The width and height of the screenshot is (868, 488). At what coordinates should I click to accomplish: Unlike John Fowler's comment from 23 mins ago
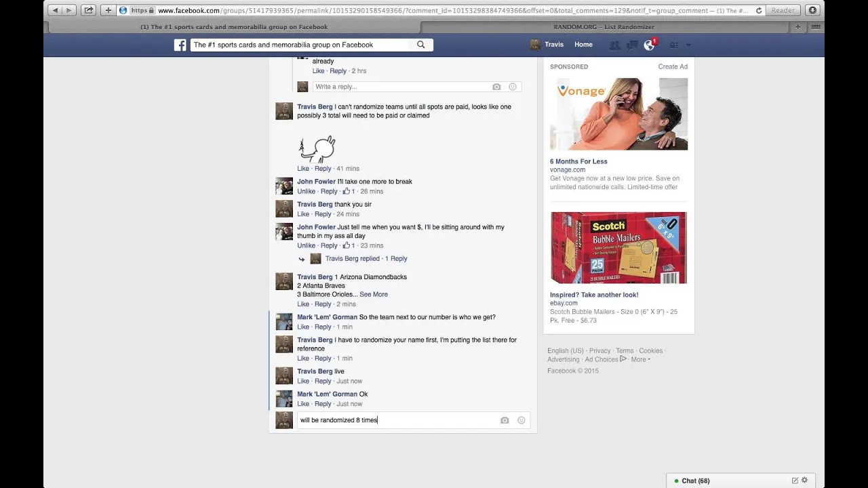307,246
